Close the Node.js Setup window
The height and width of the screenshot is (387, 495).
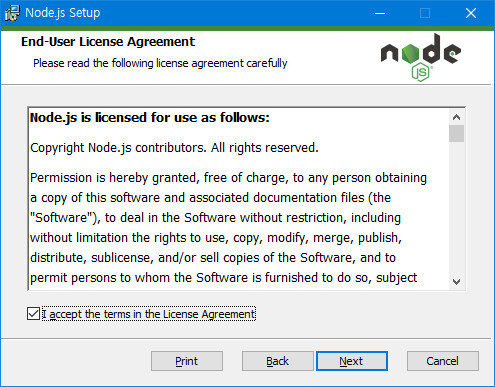[x=471, y=13]
